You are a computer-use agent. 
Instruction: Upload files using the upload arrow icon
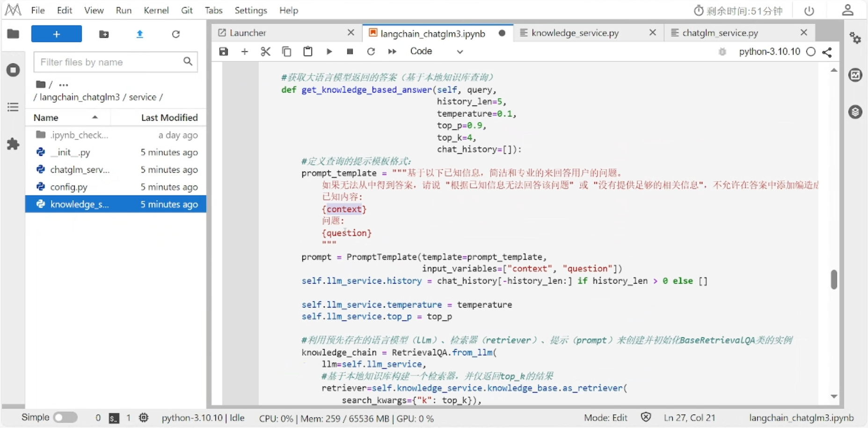(139, 34)
